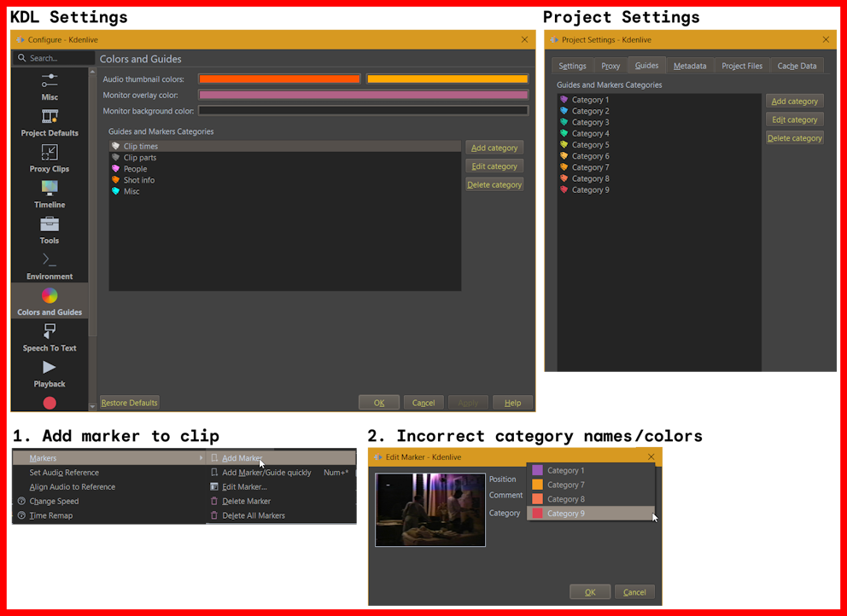
Task: Open the Misc settings page in sidebar
Action: [50, 86]
